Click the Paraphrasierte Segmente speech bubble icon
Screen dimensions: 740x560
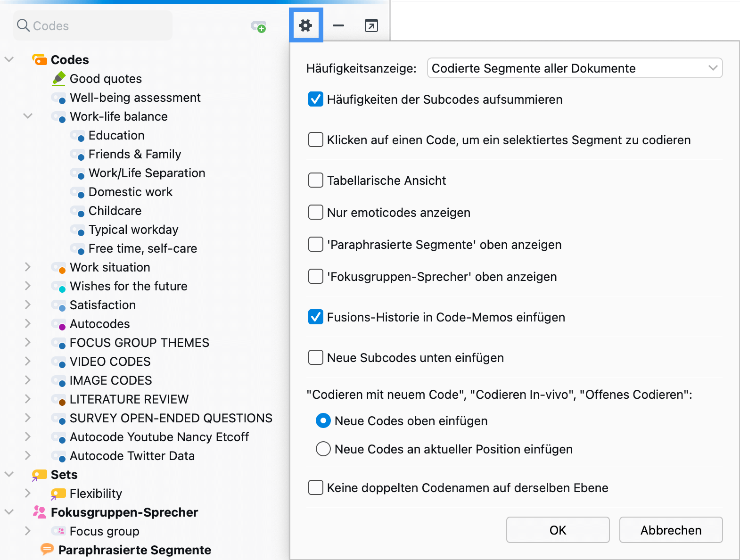47,549
